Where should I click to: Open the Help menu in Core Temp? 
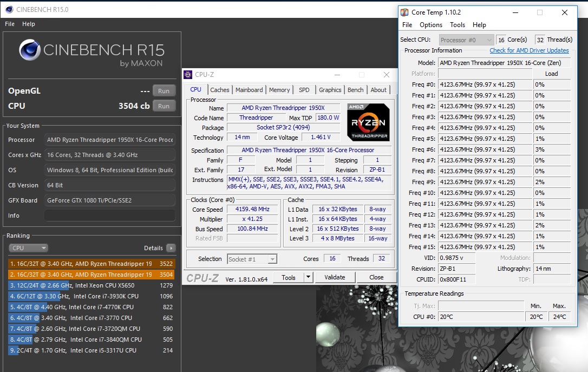point(479,25)
